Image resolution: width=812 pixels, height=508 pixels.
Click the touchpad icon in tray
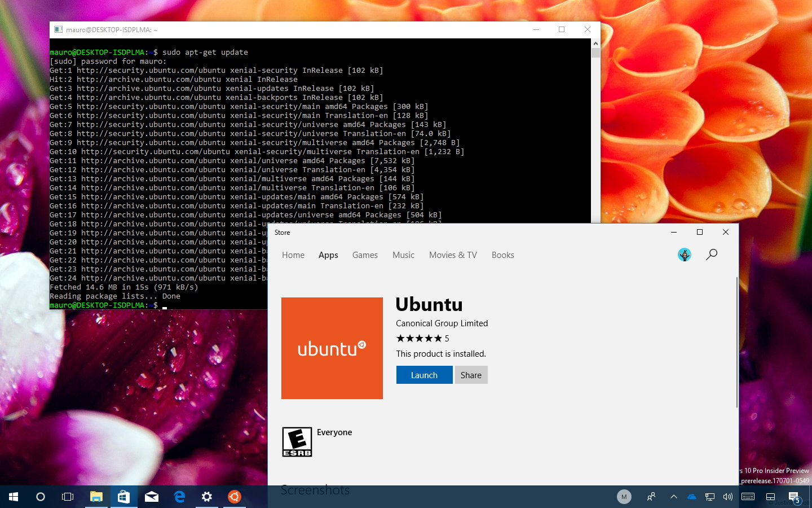(770, 497)
